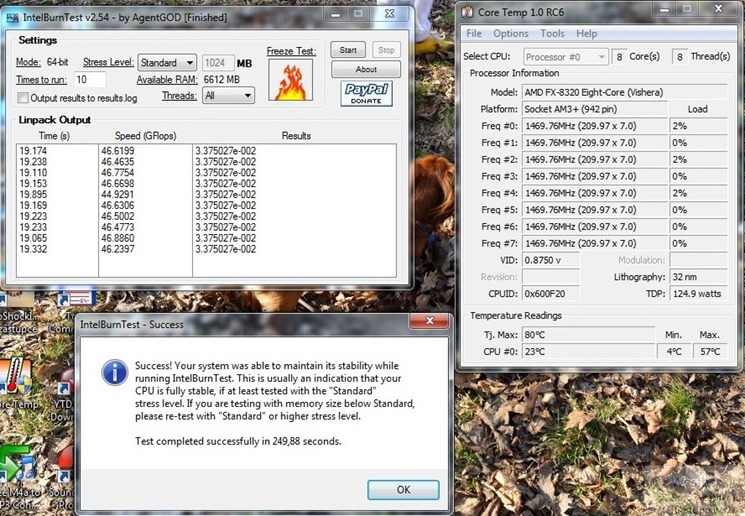Viewport: 745px width, 516px height.
Task: Open the File menu in Core Temp
Action: [x=474, y=34]
